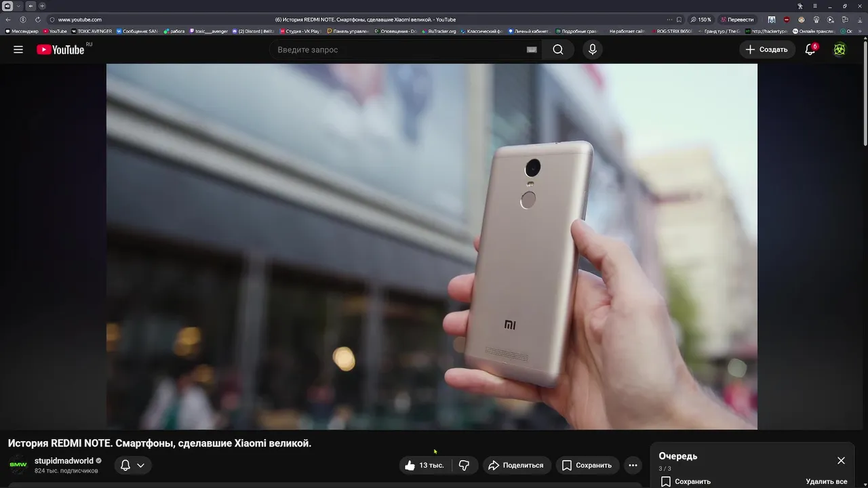
Task: Like the video with 13 тыс. likes
Action: click(x=424, y=466)
